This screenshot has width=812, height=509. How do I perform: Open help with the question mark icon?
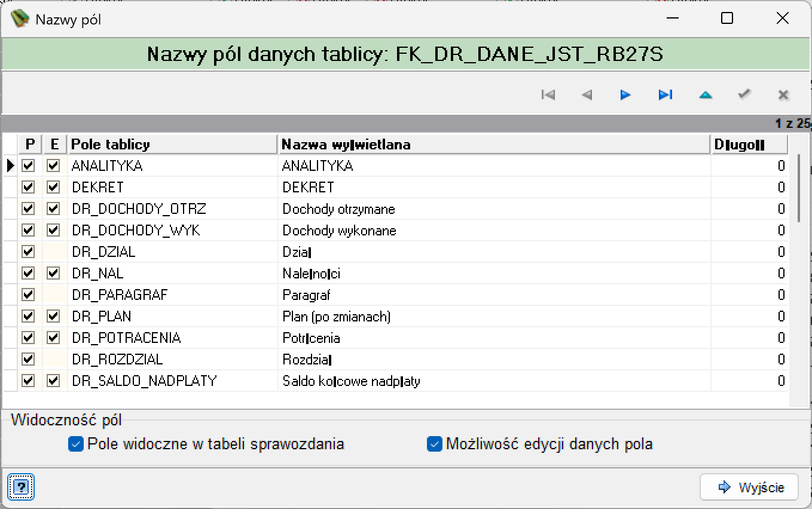[x=20, y=486]
